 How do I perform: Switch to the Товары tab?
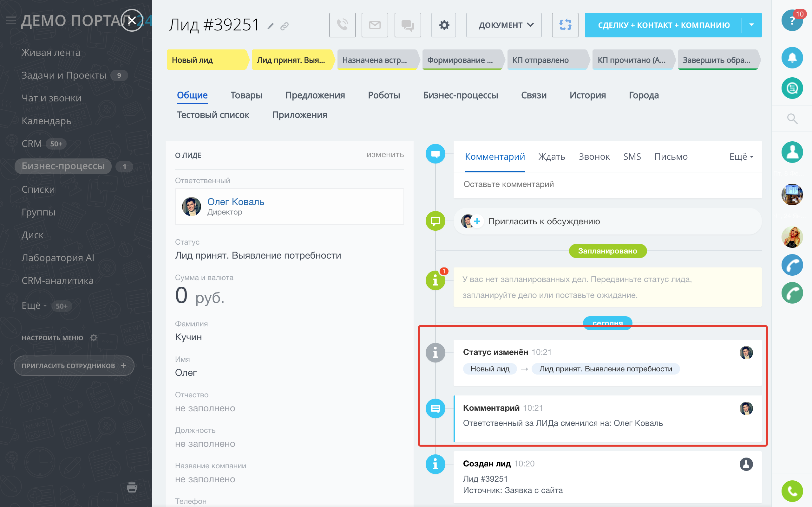[246, 95]
